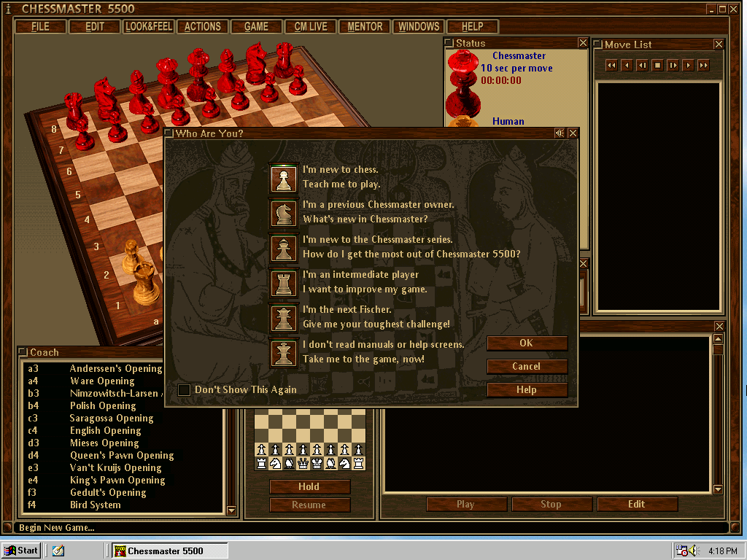Open the Move List panel system menu icon
The width and height of the screenshot is (747, 560).
coord(597,44)
